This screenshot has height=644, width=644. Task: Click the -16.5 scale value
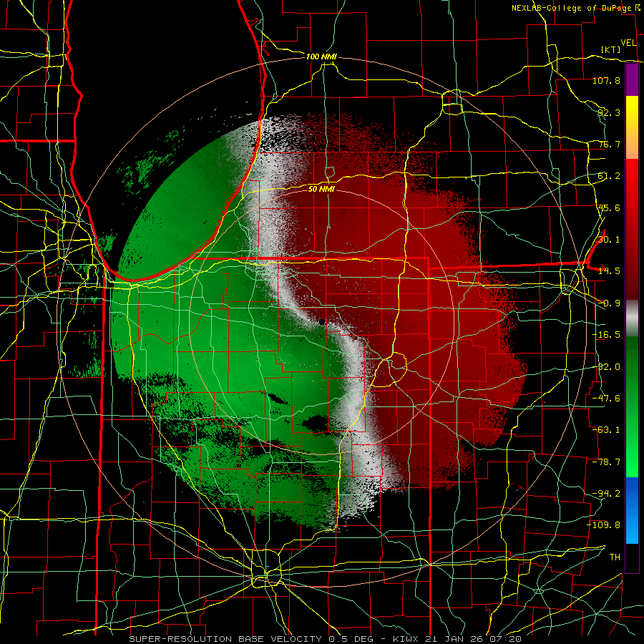[606, 335]
